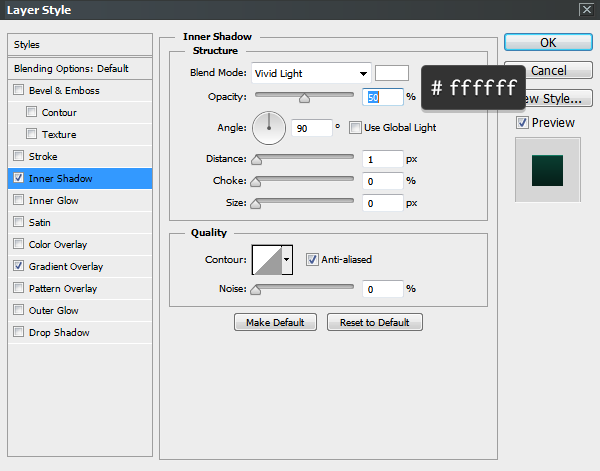Disable the Preview checkbox
Viewport: 600px width, 471px height.
pyautogui.click(x=522, y=122)
